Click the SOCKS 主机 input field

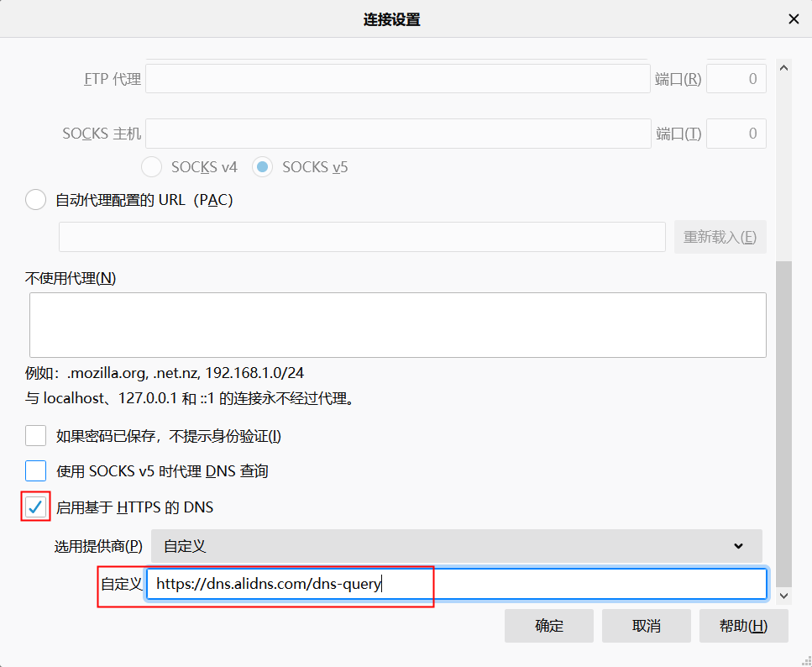coord(398,134)
